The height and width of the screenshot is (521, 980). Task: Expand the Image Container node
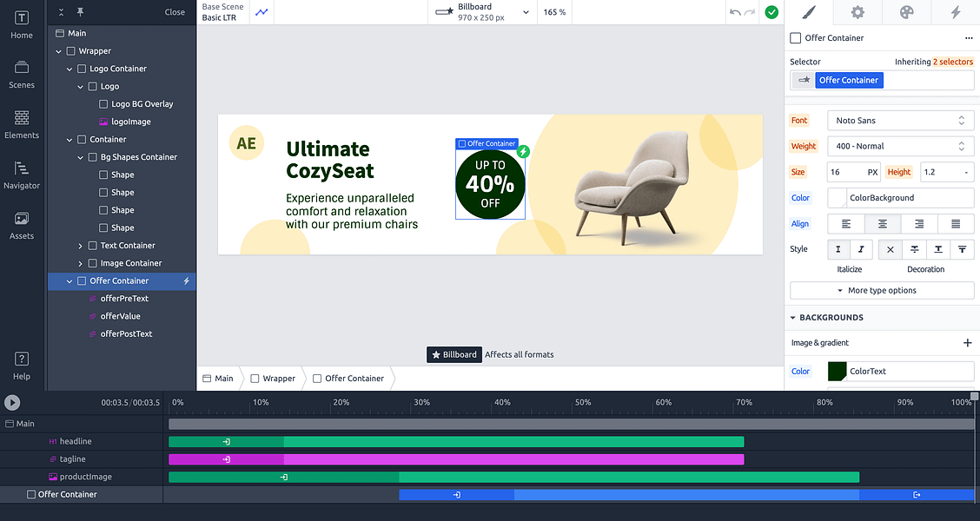80,264
